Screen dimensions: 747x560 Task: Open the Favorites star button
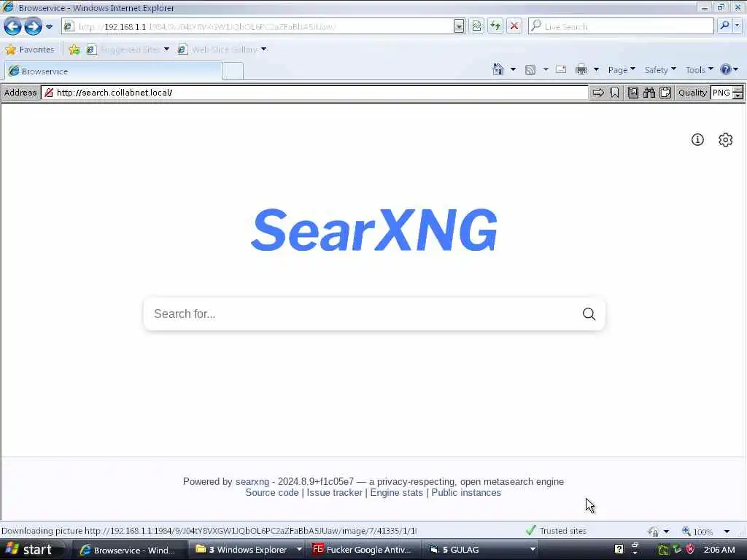coord(29,50)
